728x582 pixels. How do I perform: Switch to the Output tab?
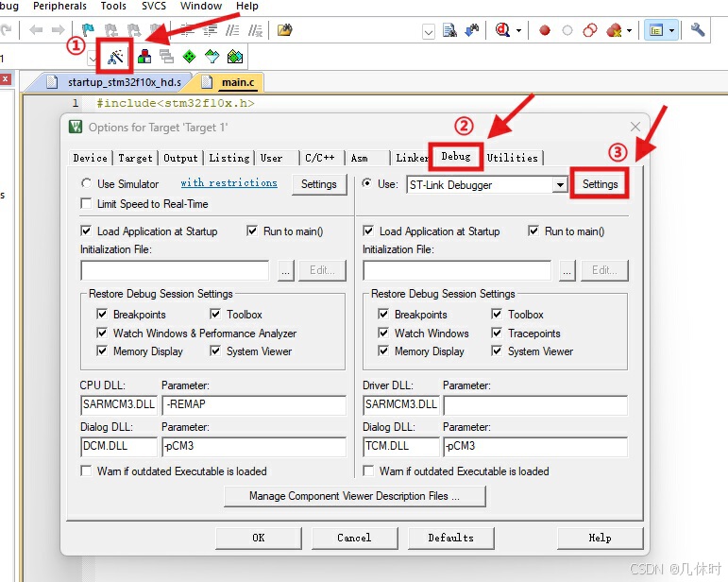pos(180,158)
